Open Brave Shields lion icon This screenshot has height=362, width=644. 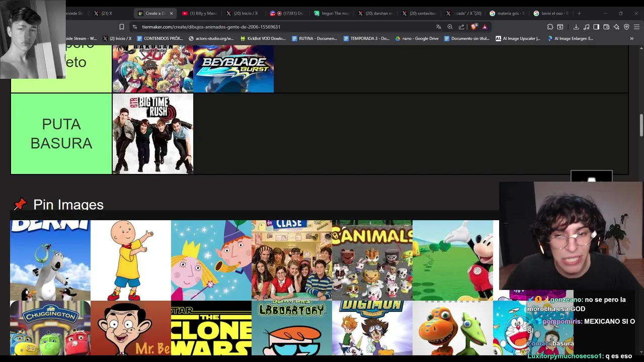pyautogui.click(x=473, y=27)
